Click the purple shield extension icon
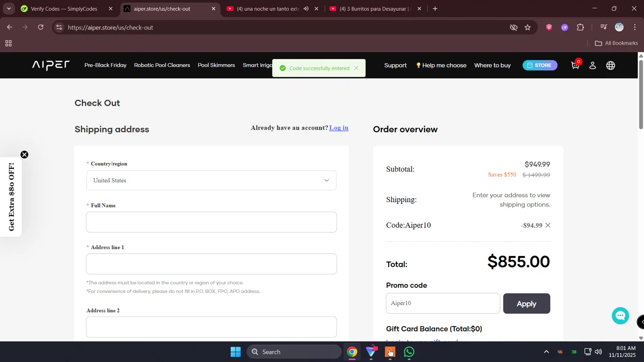This screenshot has width=644, height=362. pyautogui.click(x=549, y=27)
